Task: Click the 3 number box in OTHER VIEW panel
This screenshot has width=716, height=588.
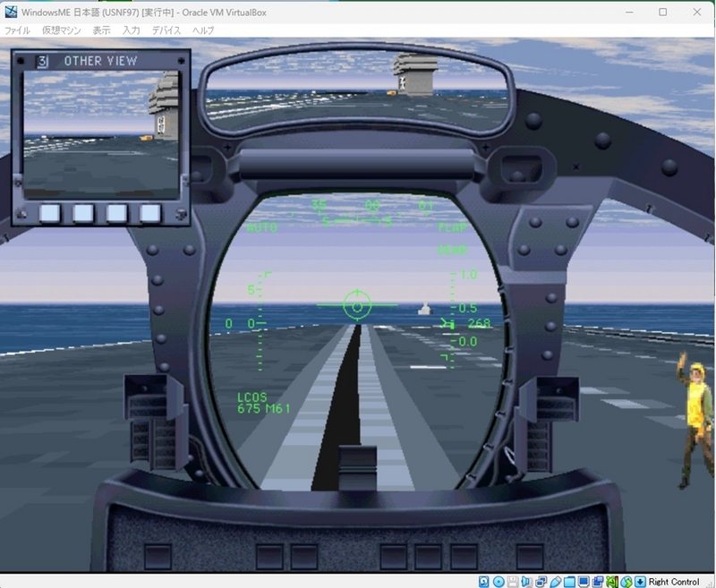Action: click(42, 61)
